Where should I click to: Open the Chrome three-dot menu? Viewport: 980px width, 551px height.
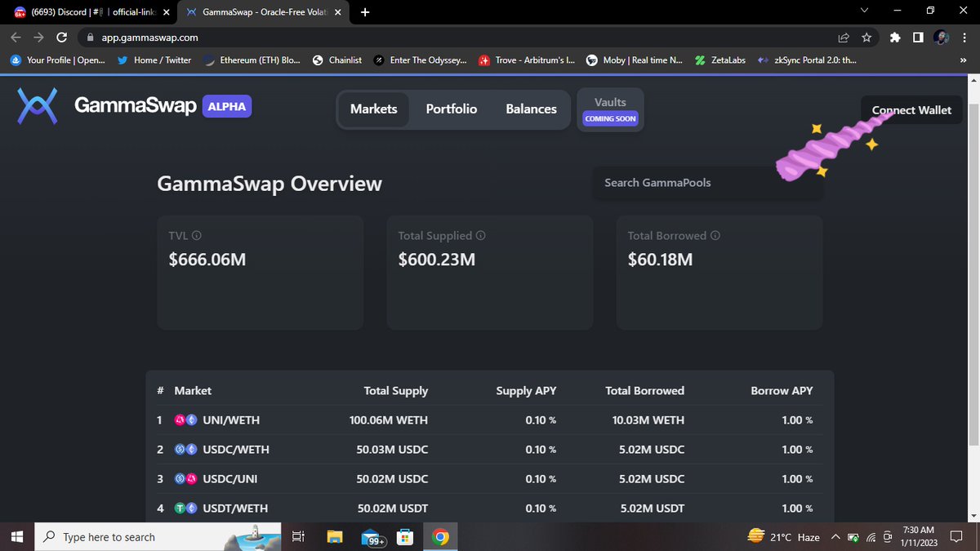pyautogui.click(x=964, y=38)
